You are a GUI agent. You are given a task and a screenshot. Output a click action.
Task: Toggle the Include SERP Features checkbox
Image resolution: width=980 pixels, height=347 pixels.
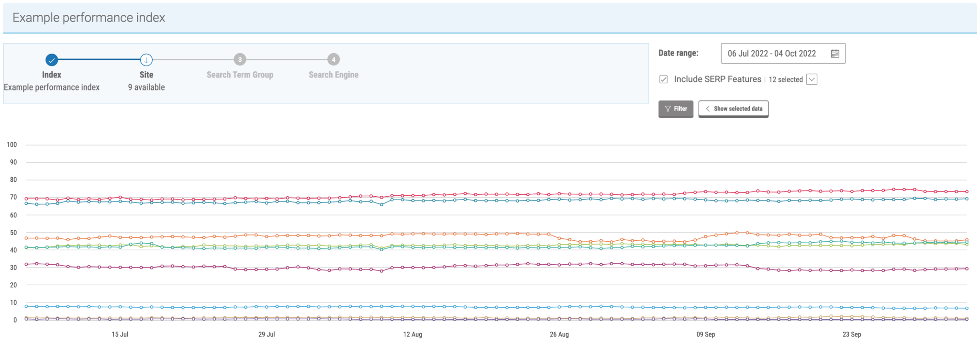(x=664, y=79)
